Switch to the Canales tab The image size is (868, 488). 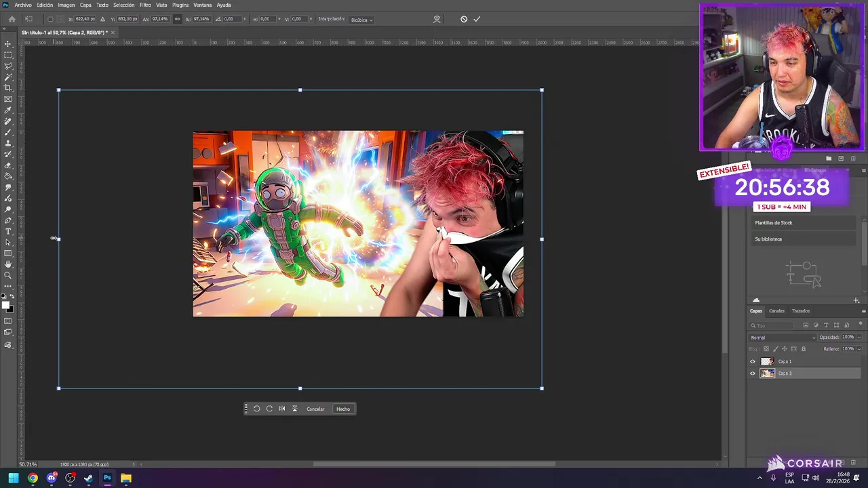click(x=776, y=311)
